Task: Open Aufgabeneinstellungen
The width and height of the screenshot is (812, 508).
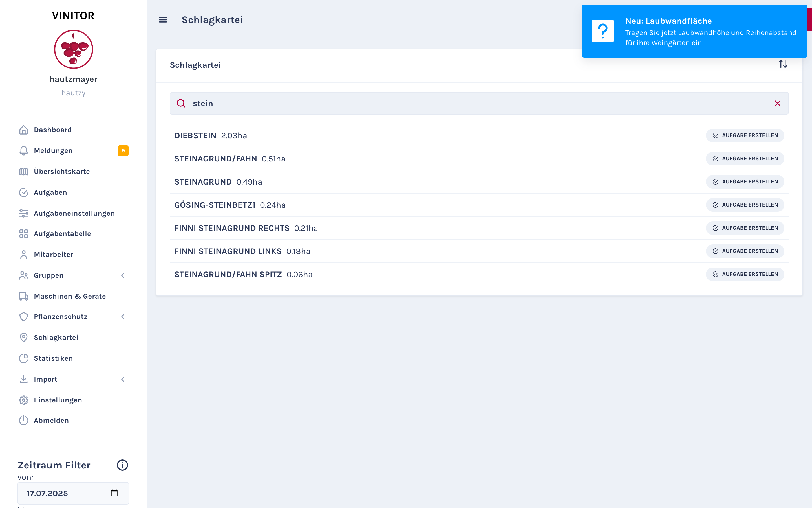Action: pyautogui.click(x=74, y=213)
